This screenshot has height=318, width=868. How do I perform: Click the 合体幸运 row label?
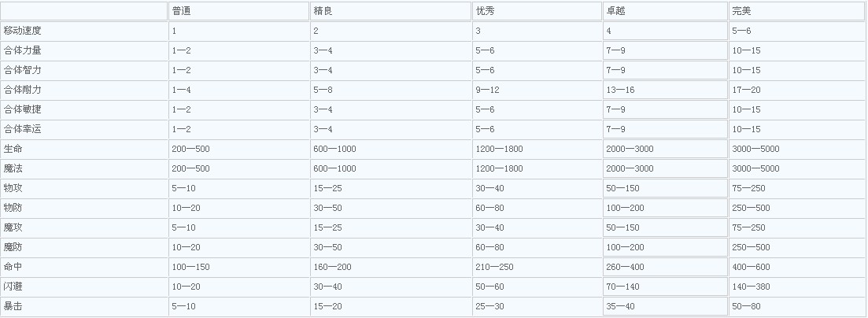pos(22,129)
